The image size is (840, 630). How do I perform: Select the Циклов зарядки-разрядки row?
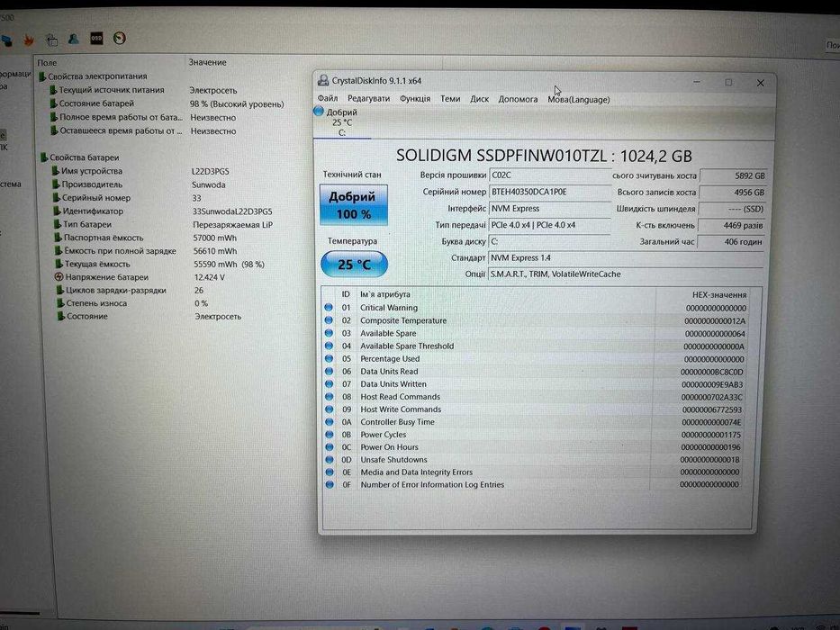[x=131, y=291]
